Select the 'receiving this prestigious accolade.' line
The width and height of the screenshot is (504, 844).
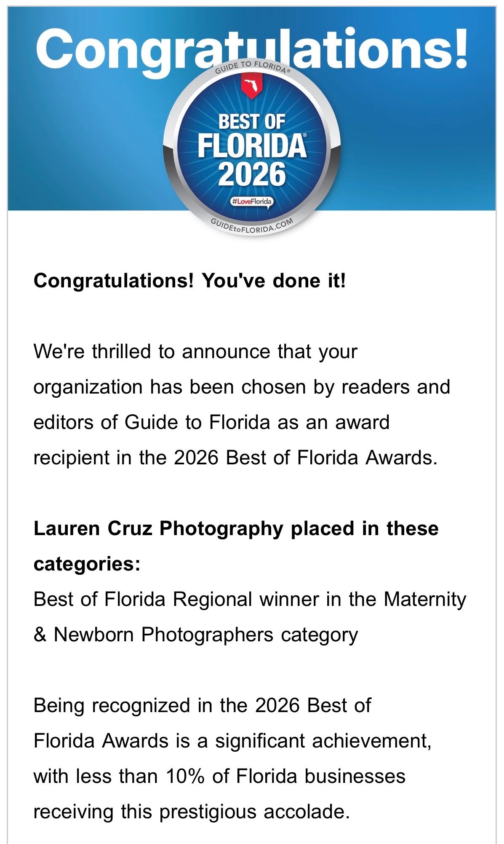[x=192, y=812]
